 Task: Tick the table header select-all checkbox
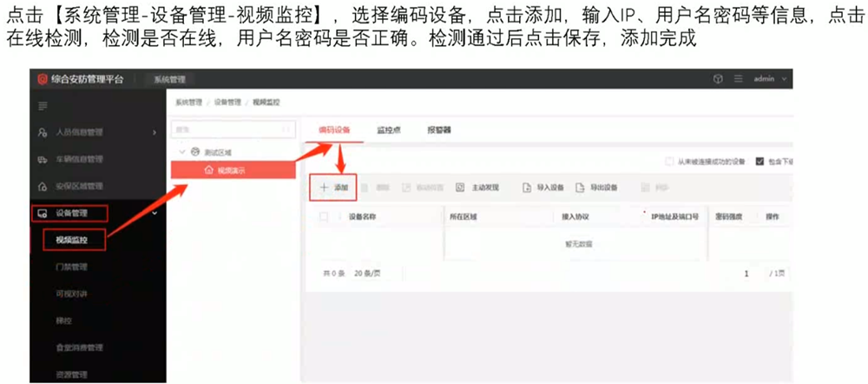(325, 217)
